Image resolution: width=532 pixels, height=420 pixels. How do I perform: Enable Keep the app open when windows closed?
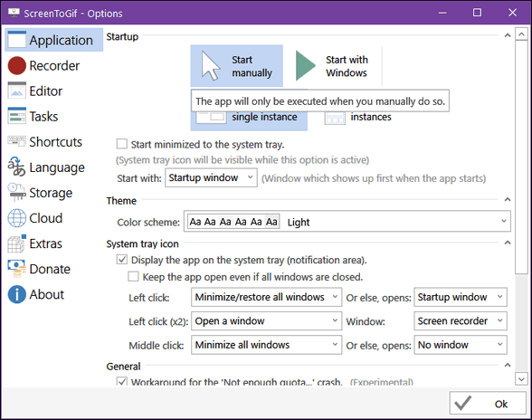pos(133,276)
